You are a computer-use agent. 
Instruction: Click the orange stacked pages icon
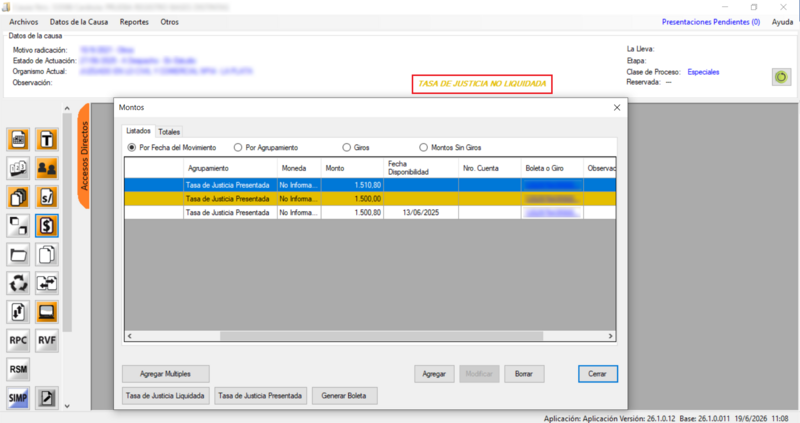tap(18, 197)
